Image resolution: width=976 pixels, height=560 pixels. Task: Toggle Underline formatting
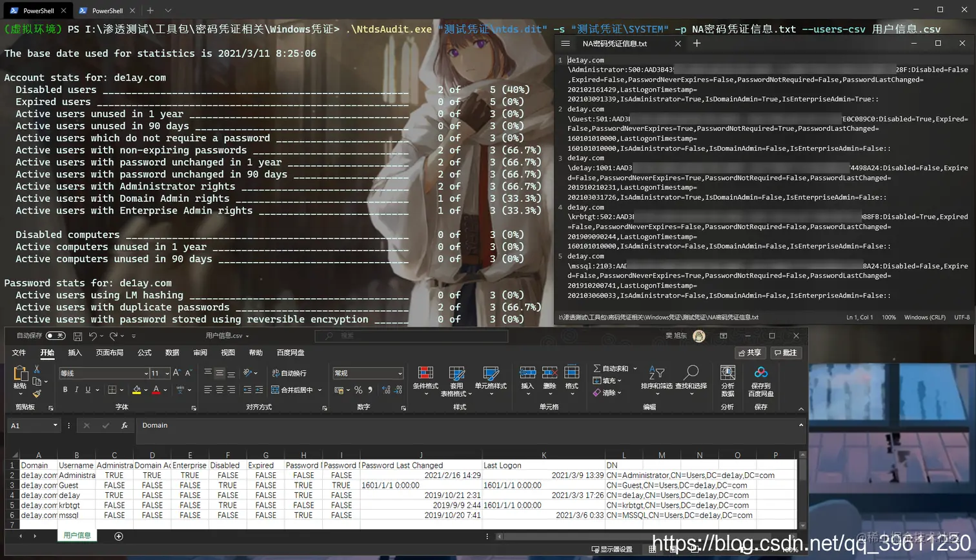coord(88,390)
